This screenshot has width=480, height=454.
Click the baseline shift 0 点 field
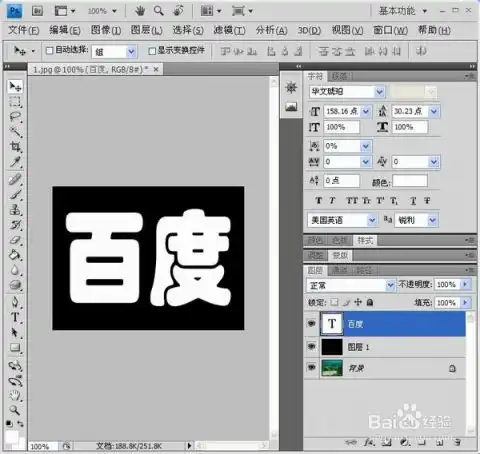(342, 181)
